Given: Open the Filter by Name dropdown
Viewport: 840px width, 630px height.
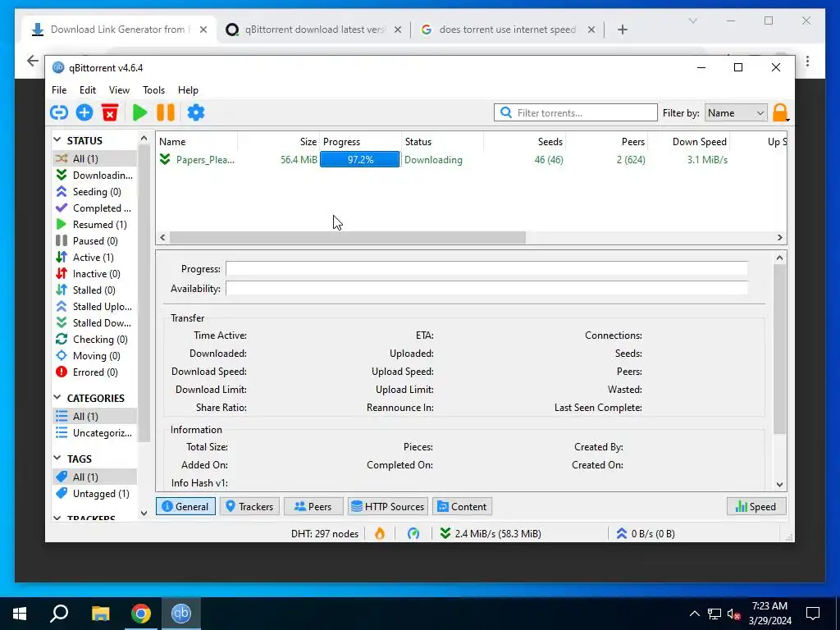Looking at the screenshot, I should pyautogui.click(x=736, y=113).
